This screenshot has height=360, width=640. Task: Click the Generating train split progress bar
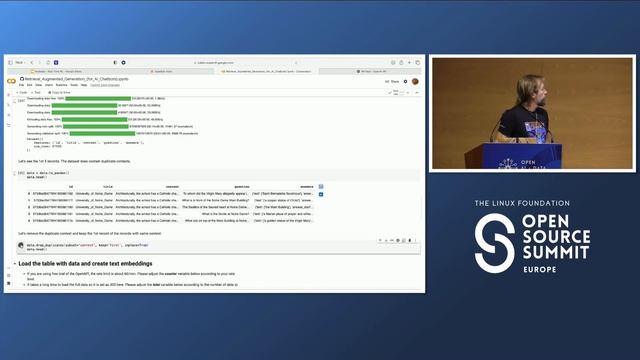pyautogui.click(x=96, y=126)
